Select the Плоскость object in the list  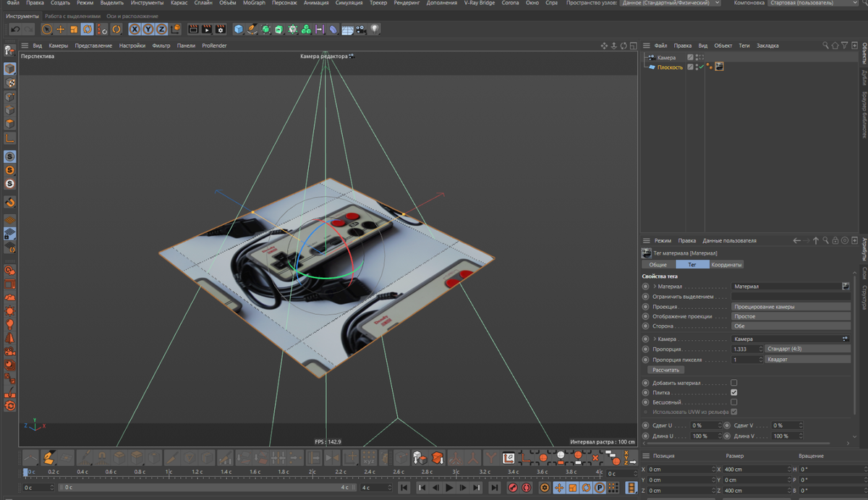pyautogui.click(x=669, y=67)
